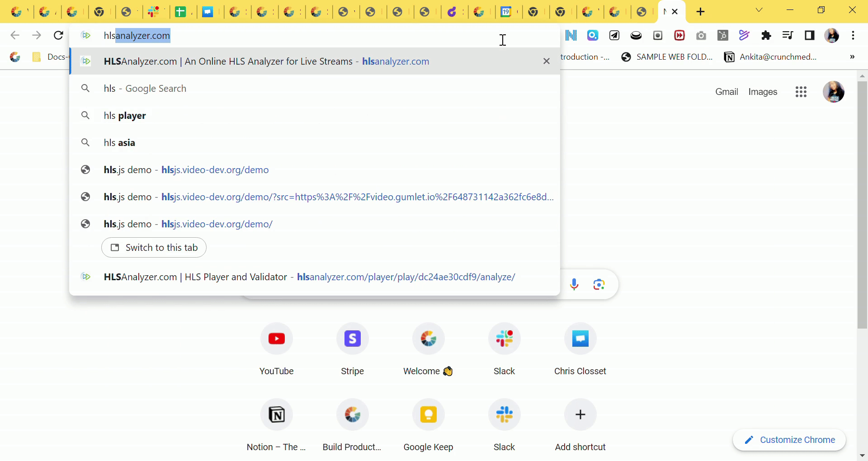Viewport: 868px width, 461px height.
Task: Click the Switch to this tab button
Action: click(x=154, y=248)
